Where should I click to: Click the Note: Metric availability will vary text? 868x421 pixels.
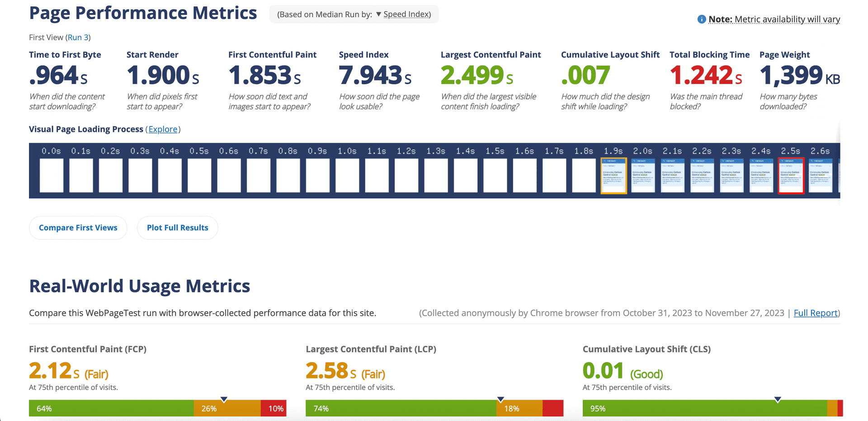(x=774, y=19)
